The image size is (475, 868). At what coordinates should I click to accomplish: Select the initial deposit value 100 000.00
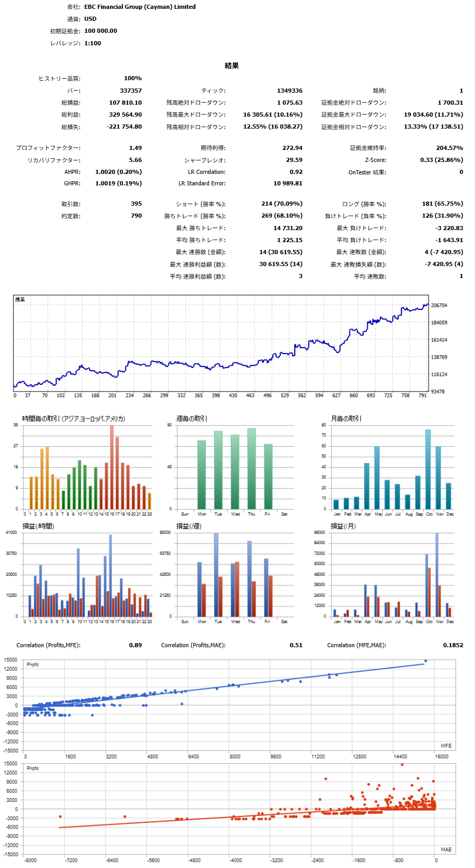tap(101, 31)
